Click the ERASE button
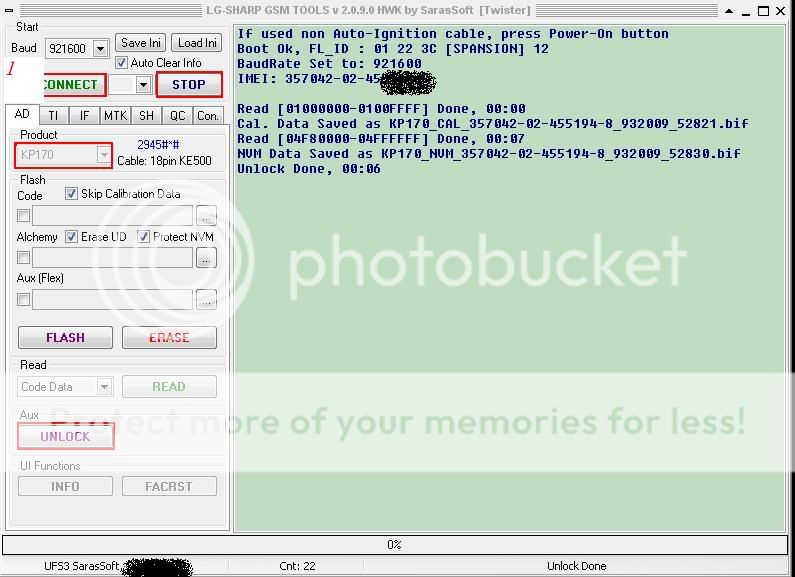The width and height of the screenshot is (795, 577). (x=169, y=338)
